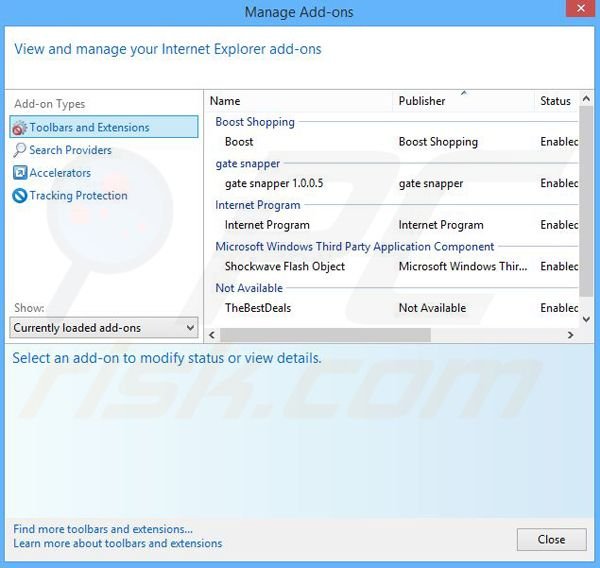Screen dimensions: 600x568
Task: Select Search Providers add-on type
Action: (70, 150)
